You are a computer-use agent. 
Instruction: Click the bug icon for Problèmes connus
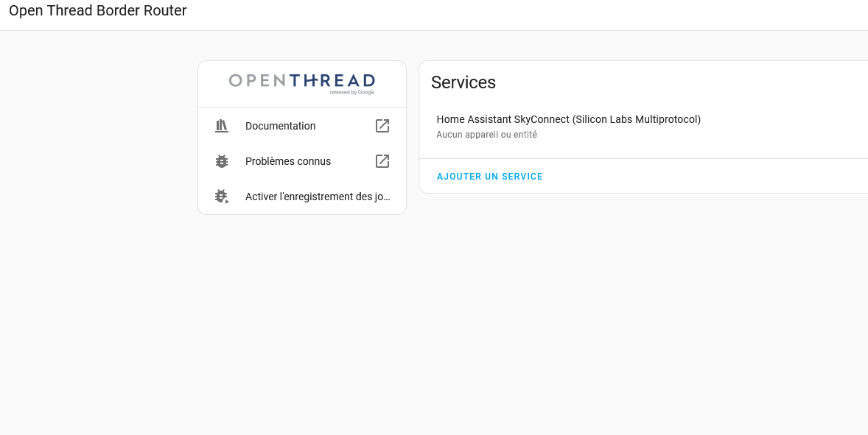222,161
